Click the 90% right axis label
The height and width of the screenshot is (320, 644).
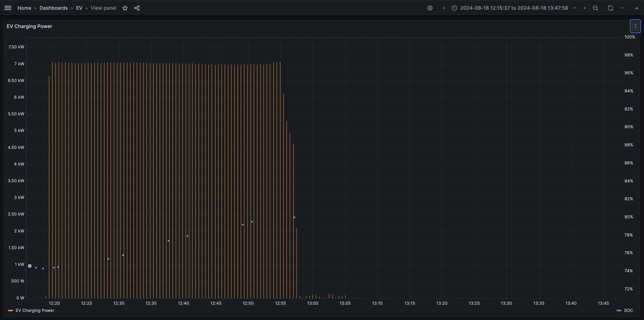pyautogui.click(x=629, y=127)
